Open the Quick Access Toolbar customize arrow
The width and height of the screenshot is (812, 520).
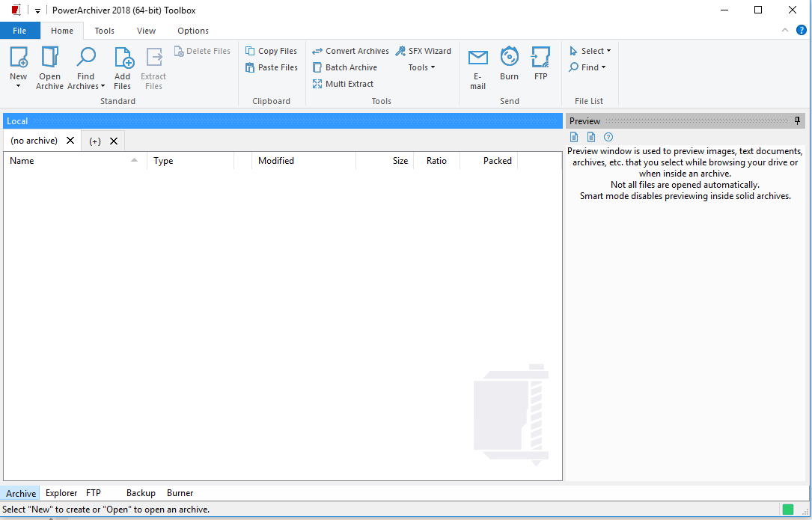tap(37, 10)
